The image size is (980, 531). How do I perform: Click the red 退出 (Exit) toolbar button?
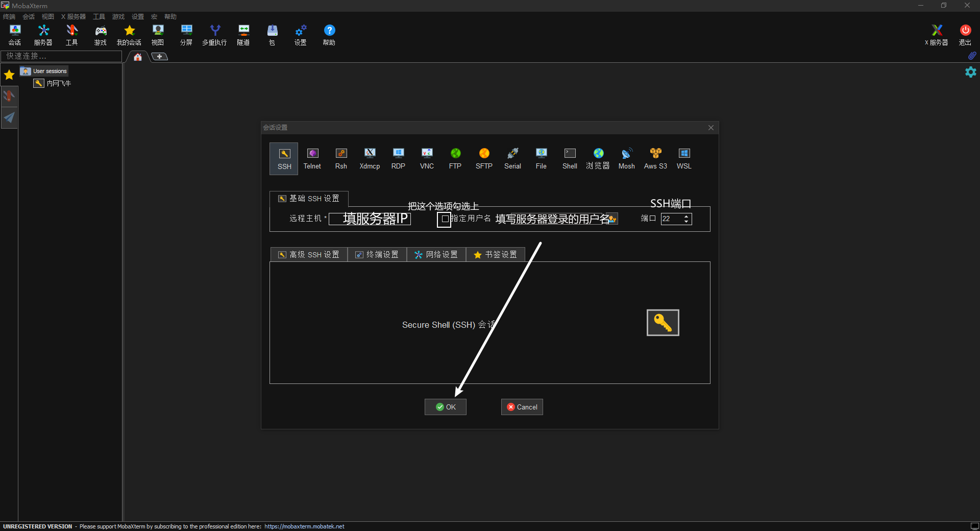click(965, 35)
